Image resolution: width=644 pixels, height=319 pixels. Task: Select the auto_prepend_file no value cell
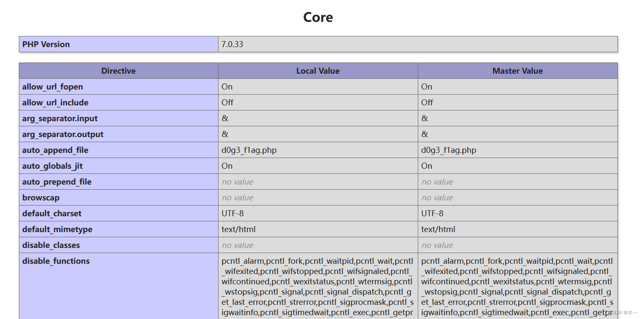(238, 182)
